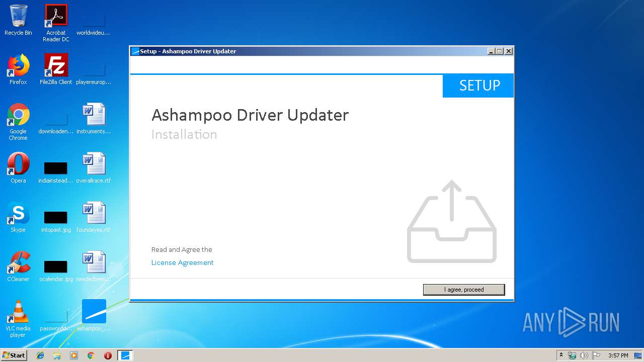Screen dimensions: 644x362
Task: Launch Opera from the taskbar
Action: tap(108, 355)
